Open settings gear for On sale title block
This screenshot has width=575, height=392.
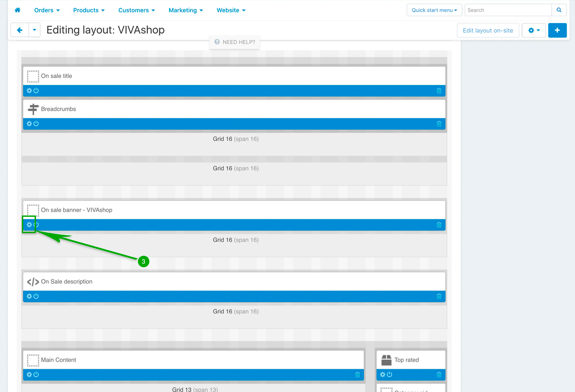coord(29,91)
